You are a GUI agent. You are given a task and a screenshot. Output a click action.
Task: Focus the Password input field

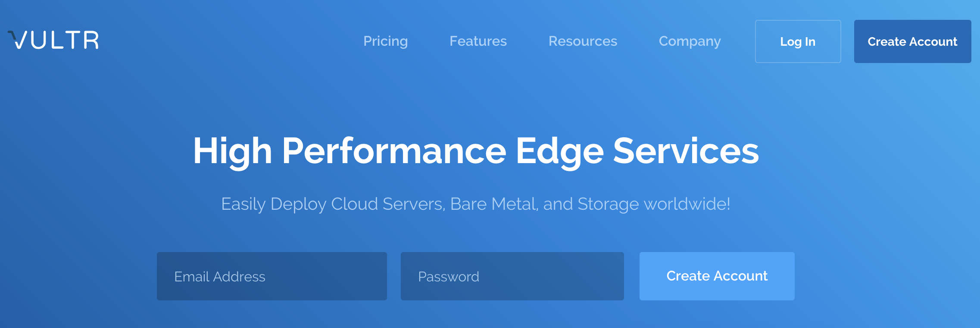click(x=512, y=276)
